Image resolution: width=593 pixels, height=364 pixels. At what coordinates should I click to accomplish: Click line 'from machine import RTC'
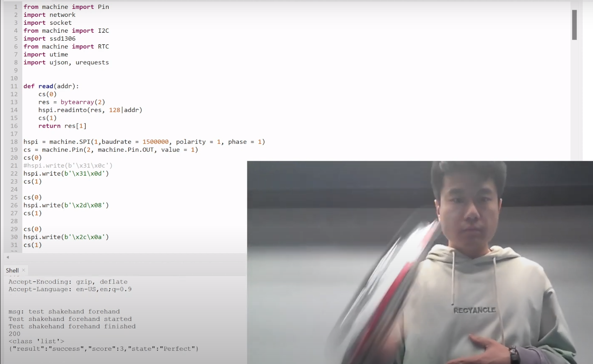[66, 46]
